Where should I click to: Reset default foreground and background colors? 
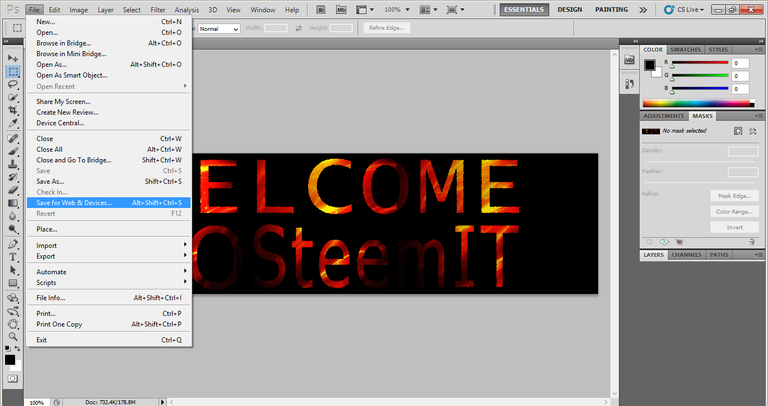pyautogui.click(x=7, y=349)
